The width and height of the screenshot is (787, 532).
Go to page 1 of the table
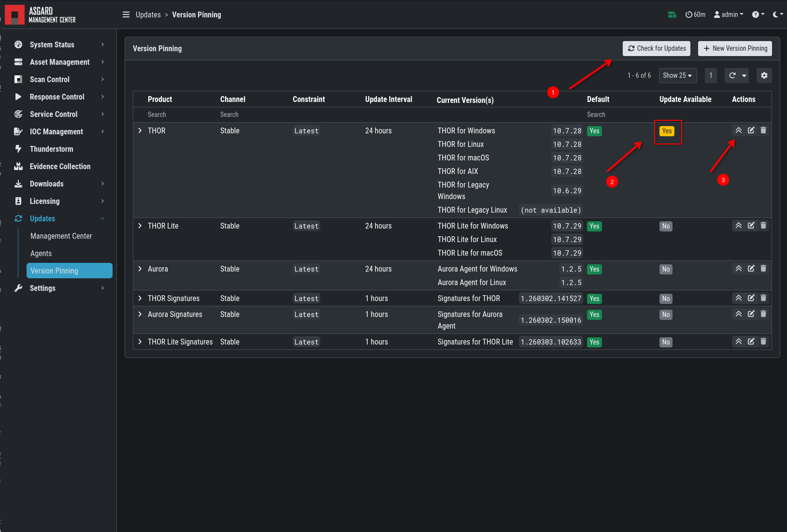tap(711, 75)
